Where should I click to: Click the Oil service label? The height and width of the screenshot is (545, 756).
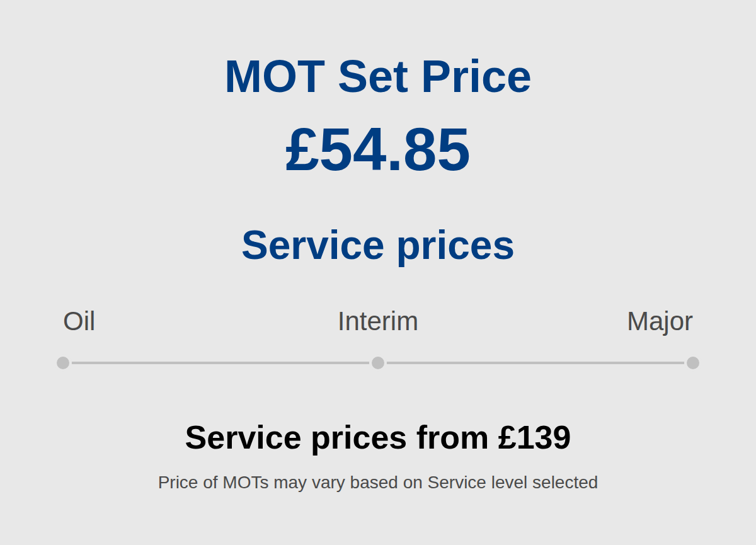pos(78,321)
